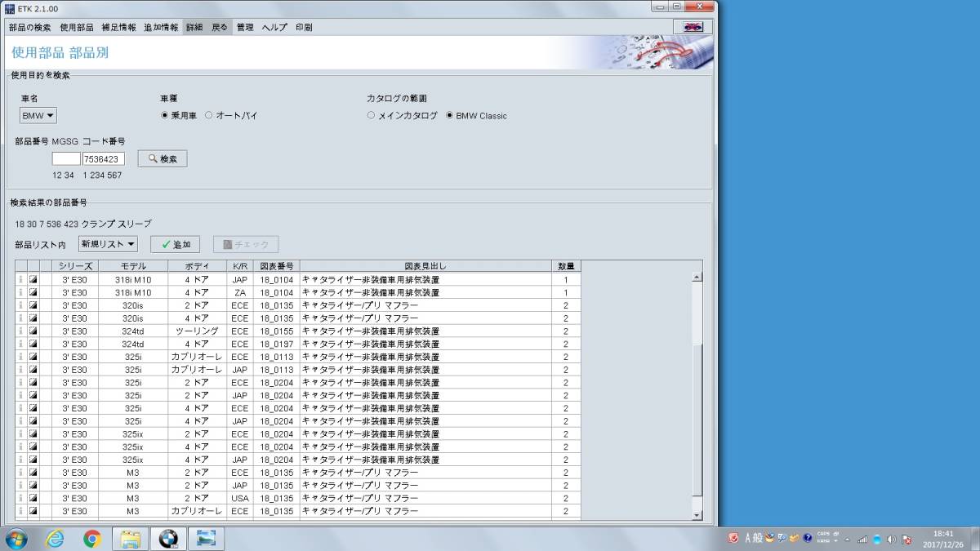Show diagram icon for 320is 2ドア row
Screen dimensions: 980x551
coord(33,305)
